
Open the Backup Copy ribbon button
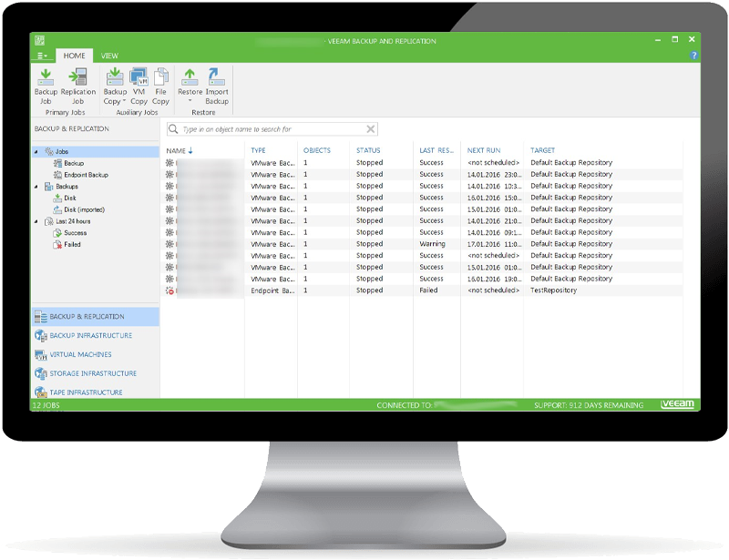(x=115, y=87)
